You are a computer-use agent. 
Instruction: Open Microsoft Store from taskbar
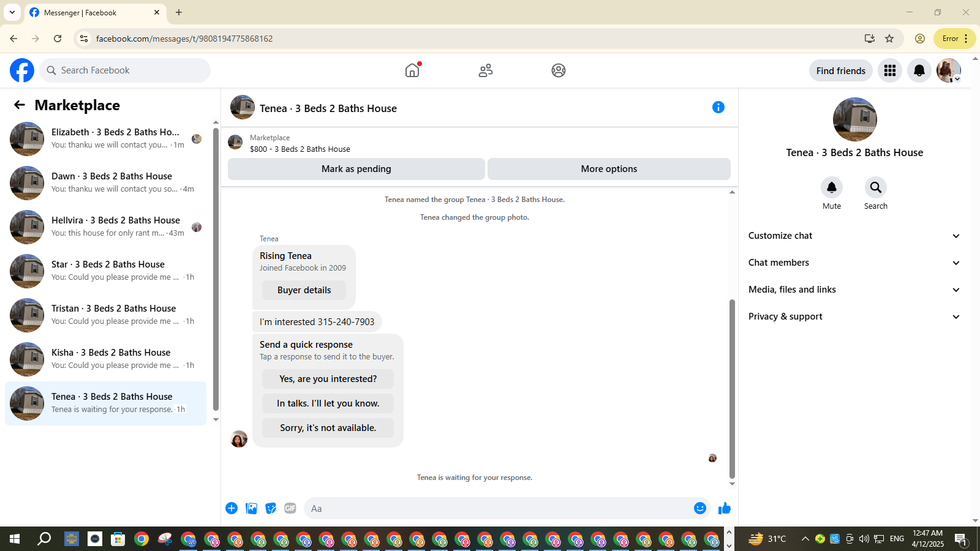[x=118, y=539]
